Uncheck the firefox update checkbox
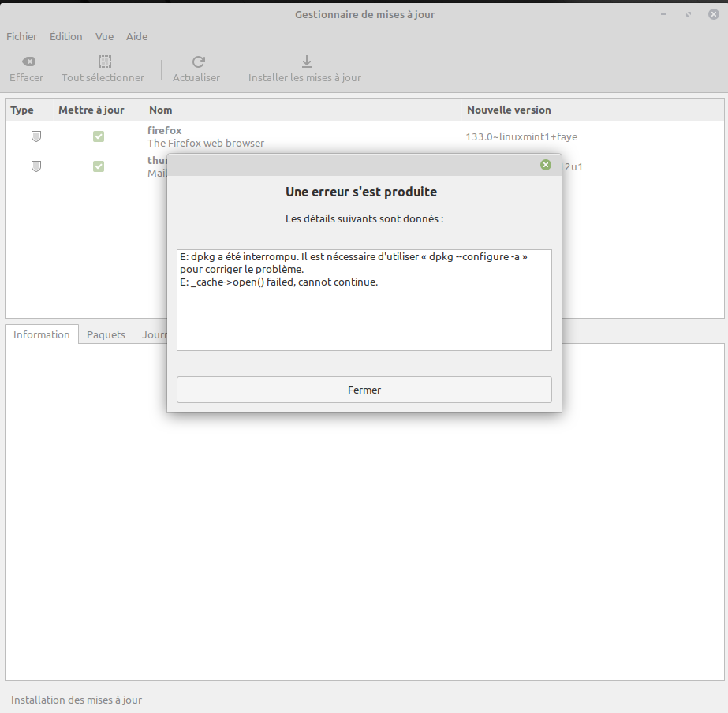Image resolution: width=728 pixels, height=713 pixels. [x=99, y=136]
